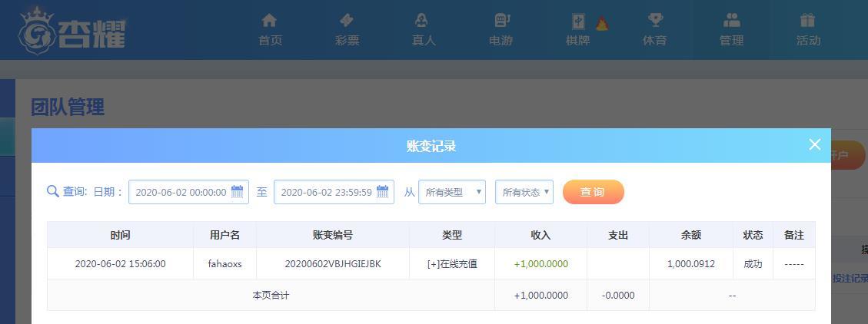Click the 本页合计 page total label
Image resolution: width=868 pixels, height=324 pixels.
pyautogui.click(x=271, y=296)
